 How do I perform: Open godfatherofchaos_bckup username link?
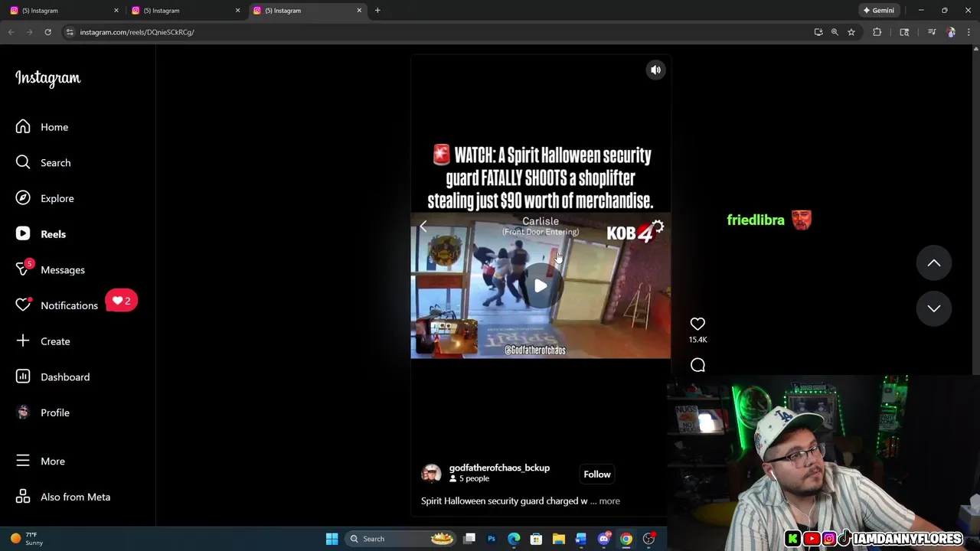499,468
